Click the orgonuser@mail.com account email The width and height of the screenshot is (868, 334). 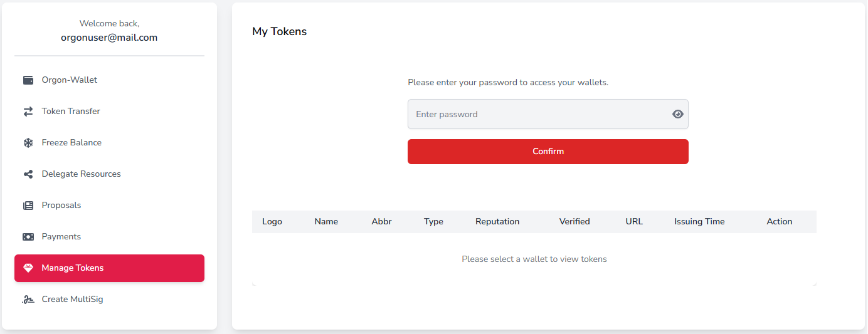(109, 38)
